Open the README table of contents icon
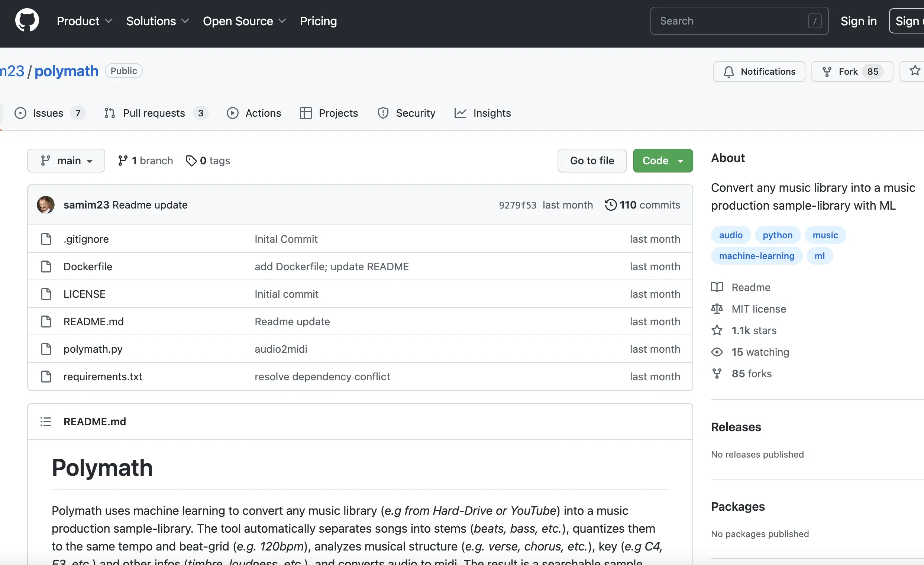Image resolution: width=924 pixels, height=565 pixels. [x=45, y=421]
